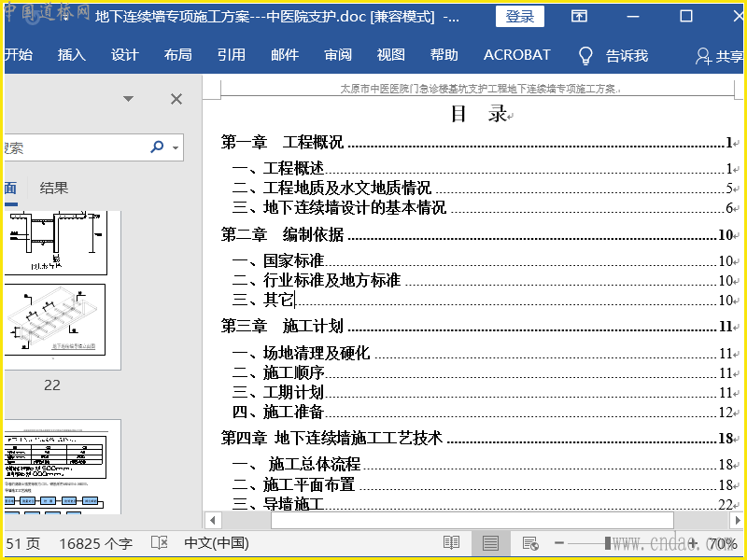The height and width of the screenshot is (560, 747).
Task: Click the magnifier search icon
Action: (x=157, y=147)
